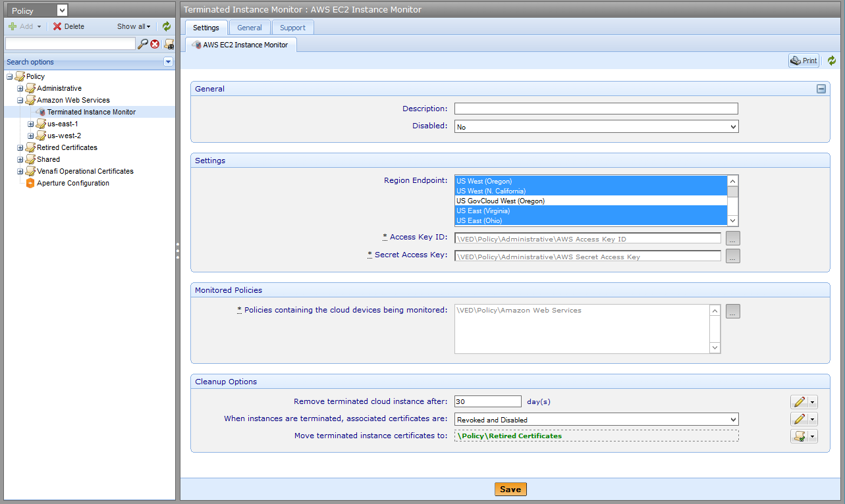Click the orange Save button
Image resolution: width=845 pixels, height=504 pixels.
click(x=510, y=489)
